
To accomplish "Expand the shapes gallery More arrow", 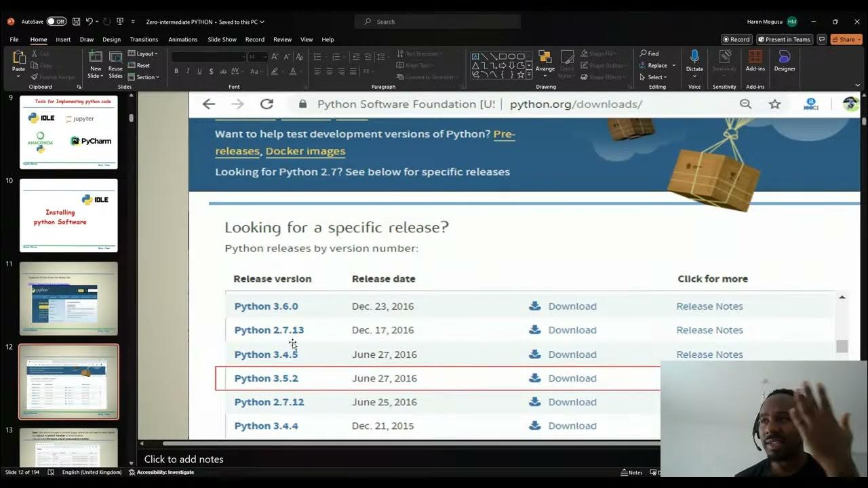I will tap(529, 75).
